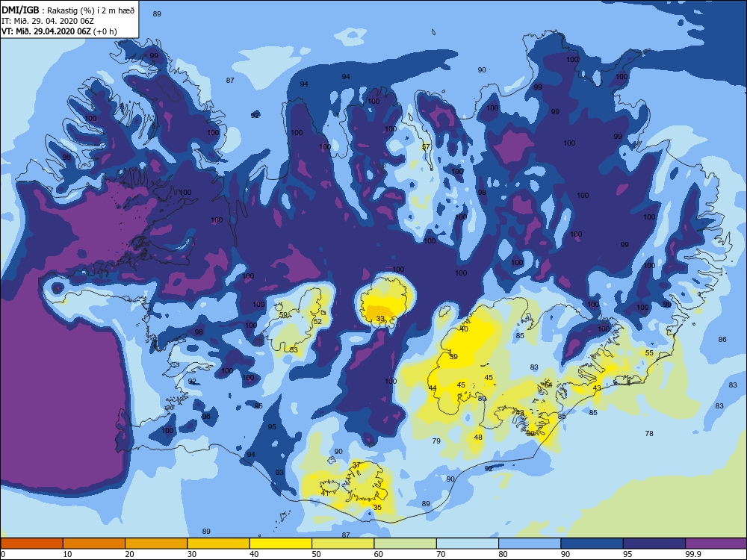Viewport: 747px width, 560px height.
Task: Click the '10' legend scale label
Action: pos(68,554)
